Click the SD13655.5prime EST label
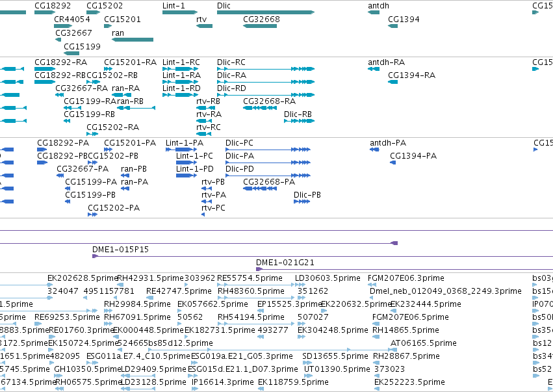The image size is (553, 392). point(335,356)
